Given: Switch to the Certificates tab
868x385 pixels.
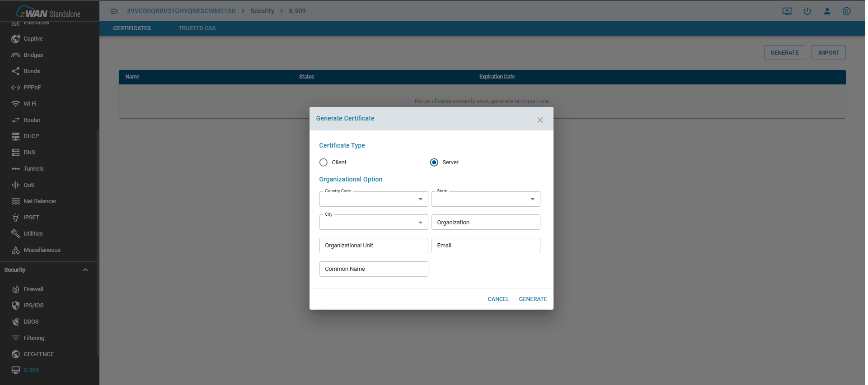Looking at the screenshot, I should click(132, 28).
